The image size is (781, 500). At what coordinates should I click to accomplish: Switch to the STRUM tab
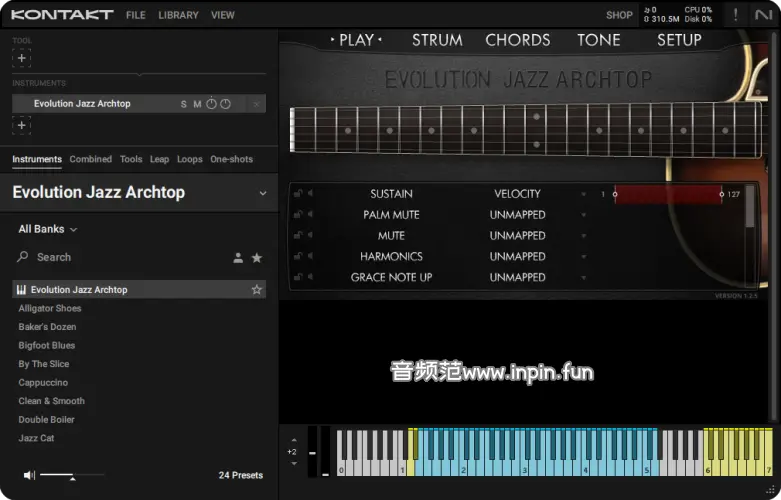[437, 40]
